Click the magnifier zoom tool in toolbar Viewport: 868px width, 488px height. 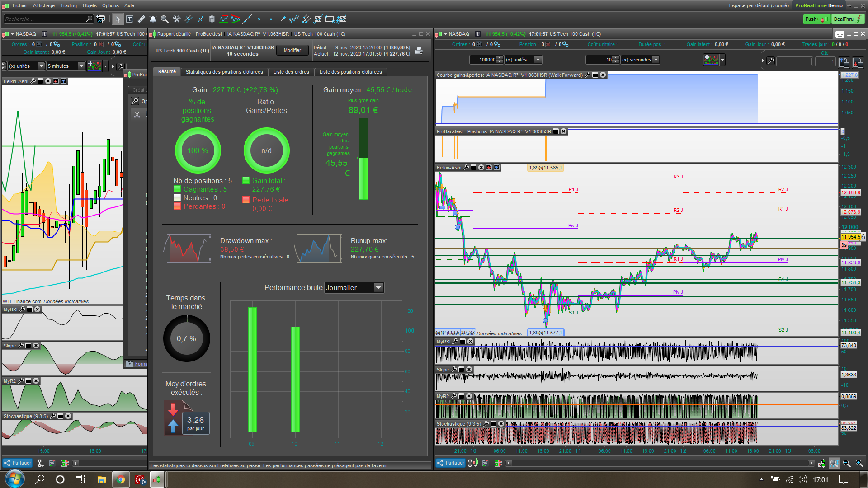coord(165,19)
